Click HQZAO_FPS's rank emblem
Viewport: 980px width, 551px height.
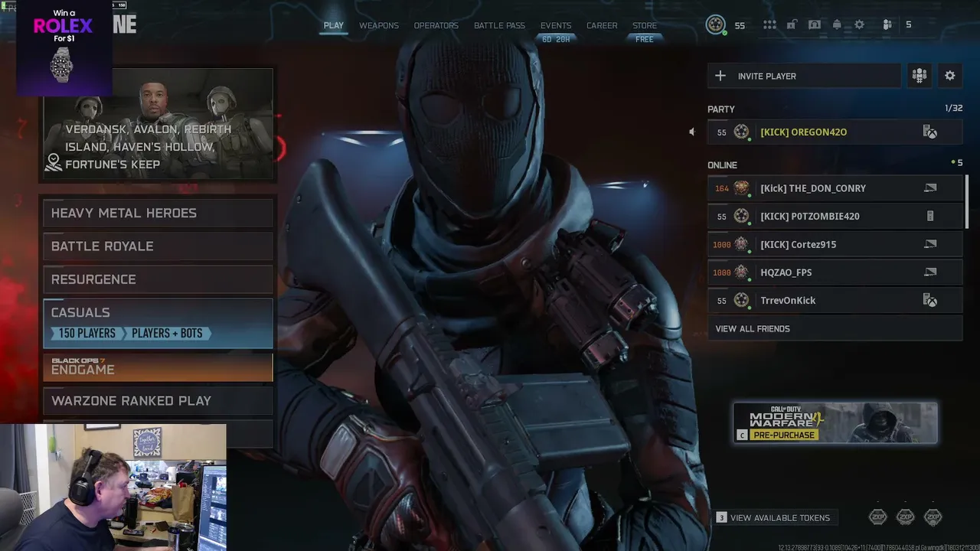[741, 272]
